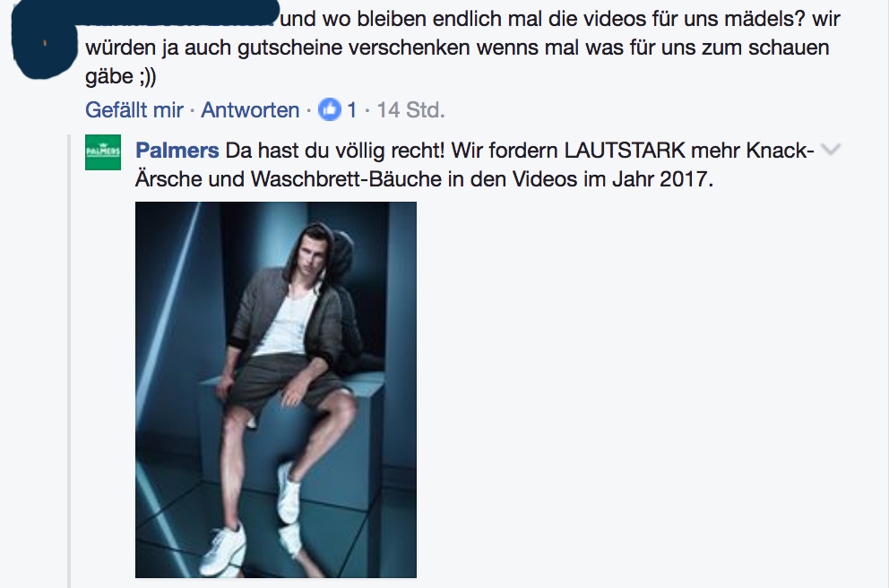Viewport: 889px width, 588px height.
Task: Open the Palmers green logo avatar
Action: coord(103,152)
